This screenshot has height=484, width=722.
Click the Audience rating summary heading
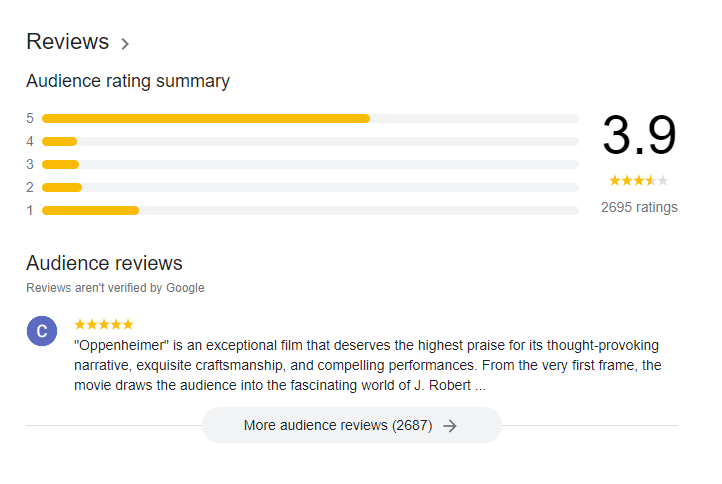(128, 81)
